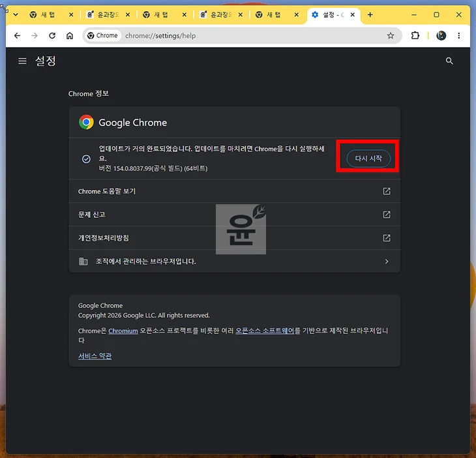Open Chrome's three-dot menu
Viewport: 476px width, 458px height.
click(458, 35)
